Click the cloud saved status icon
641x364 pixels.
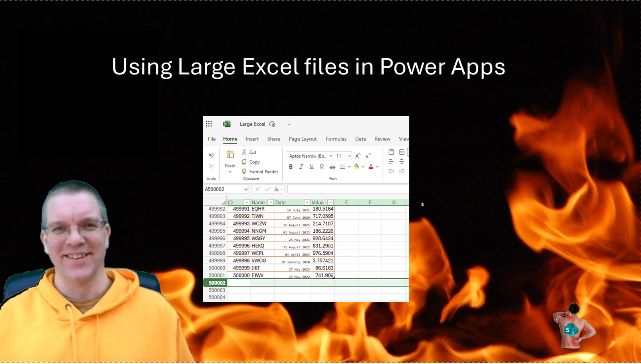pyautogui.click(x=272, y=124)
